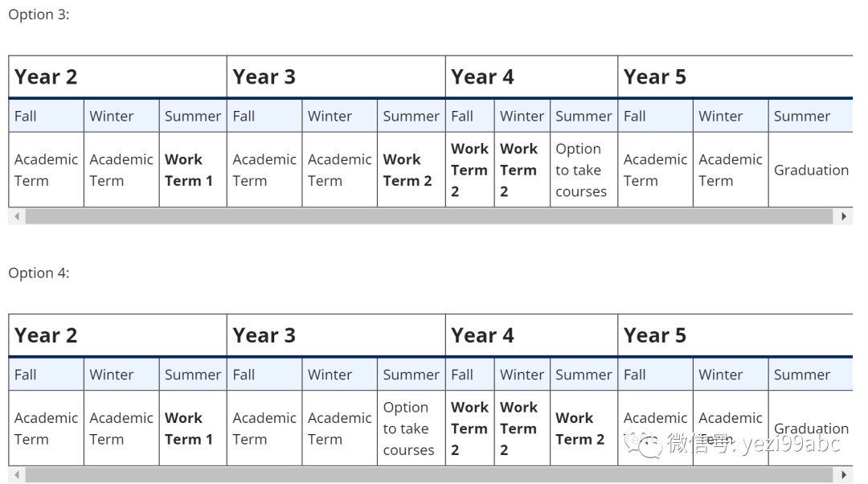Click right arrow of Option 3 scrollbar

844,216
